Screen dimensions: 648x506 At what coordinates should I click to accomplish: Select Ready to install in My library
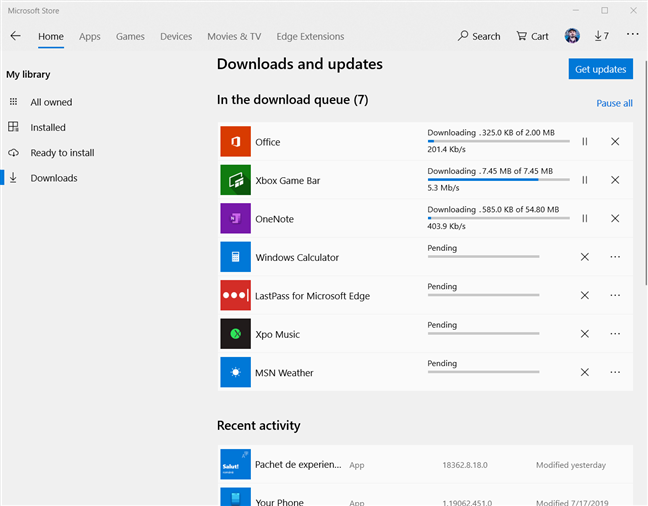(62, 153)
